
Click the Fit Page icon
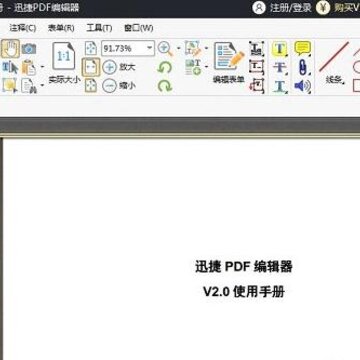tap(91, 49)
